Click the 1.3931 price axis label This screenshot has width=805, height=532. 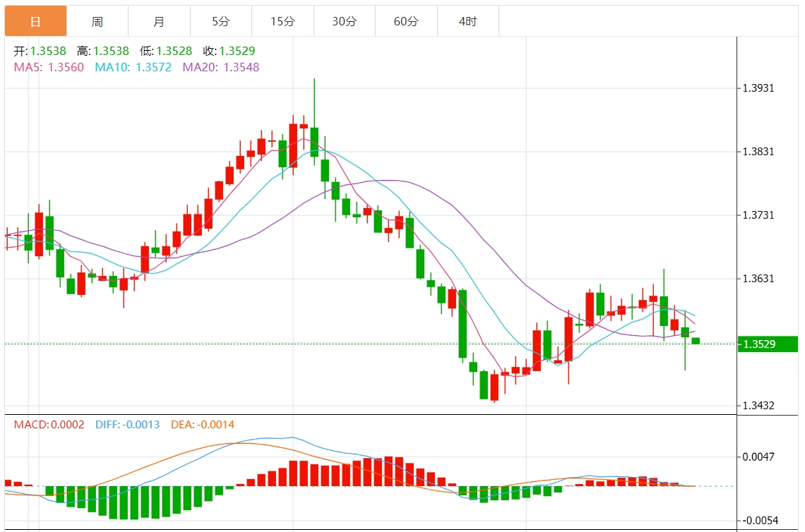pyautogui.click(x=758, y=88)
